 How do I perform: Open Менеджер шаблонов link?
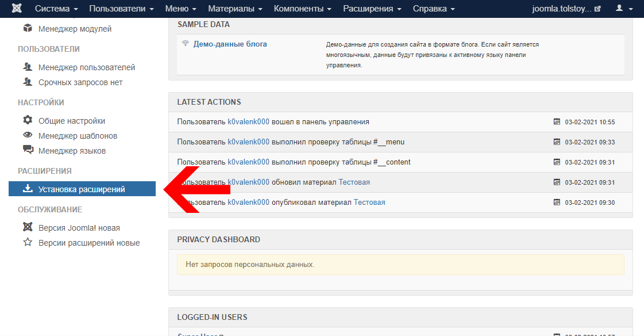coord(78,136)
